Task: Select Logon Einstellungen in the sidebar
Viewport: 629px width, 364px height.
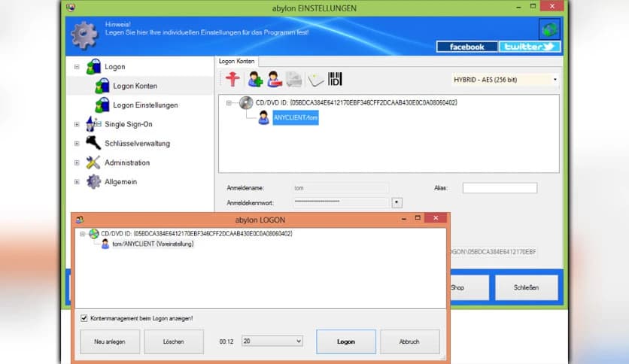Action: coord(145,105)
